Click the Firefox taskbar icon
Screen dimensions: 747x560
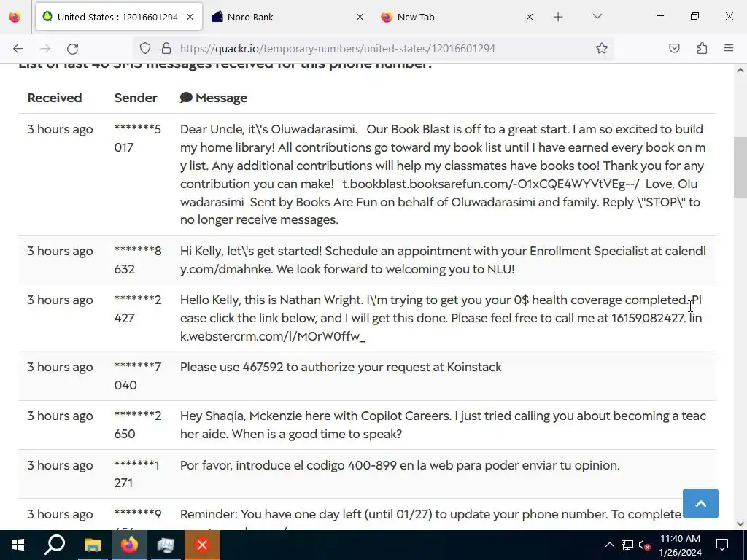(129, 545)
